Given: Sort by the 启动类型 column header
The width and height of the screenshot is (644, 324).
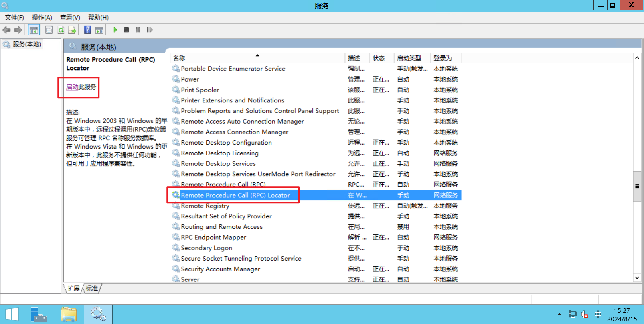Looking at the screenshot, I should (412, 58).
